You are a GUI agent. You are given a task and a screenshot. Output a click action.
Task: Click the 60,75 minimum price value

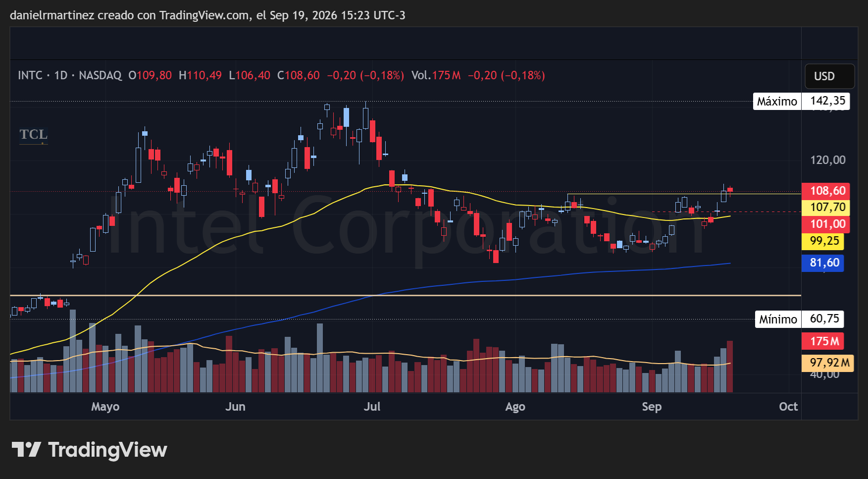click(823, 319)
